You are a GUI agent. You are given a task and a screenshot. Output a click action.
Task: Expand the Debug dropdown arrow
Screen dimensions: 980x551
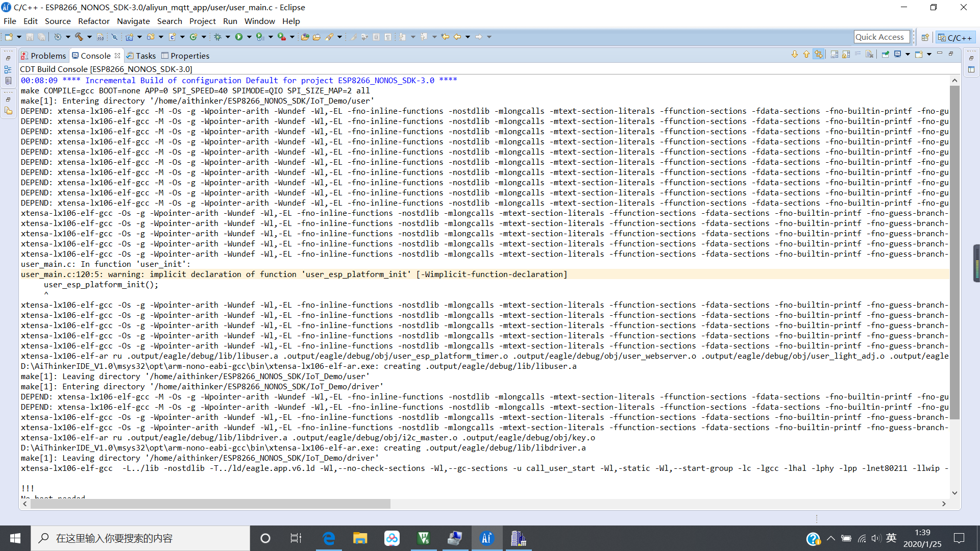(x=228, y=37)
